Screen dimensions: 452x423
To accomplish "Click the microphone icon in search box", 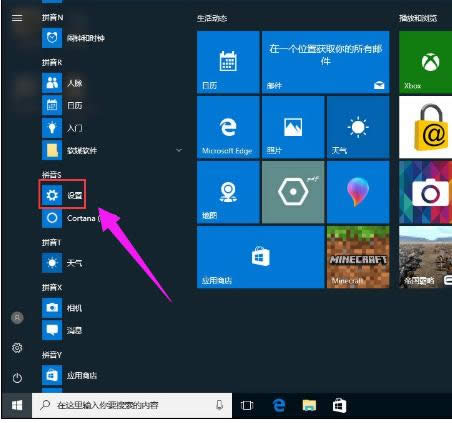I will (x=219, y=405).
